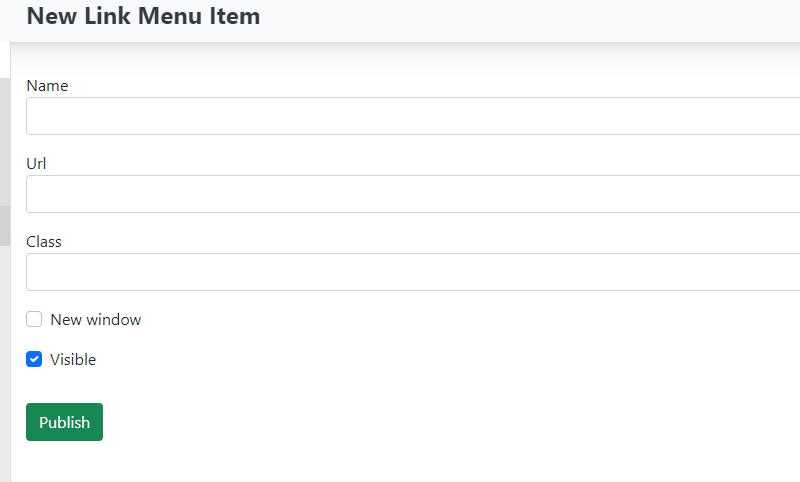Screen dimensions: 800x482
Task: Click the "Visible" label text
Action: point(73,359)
